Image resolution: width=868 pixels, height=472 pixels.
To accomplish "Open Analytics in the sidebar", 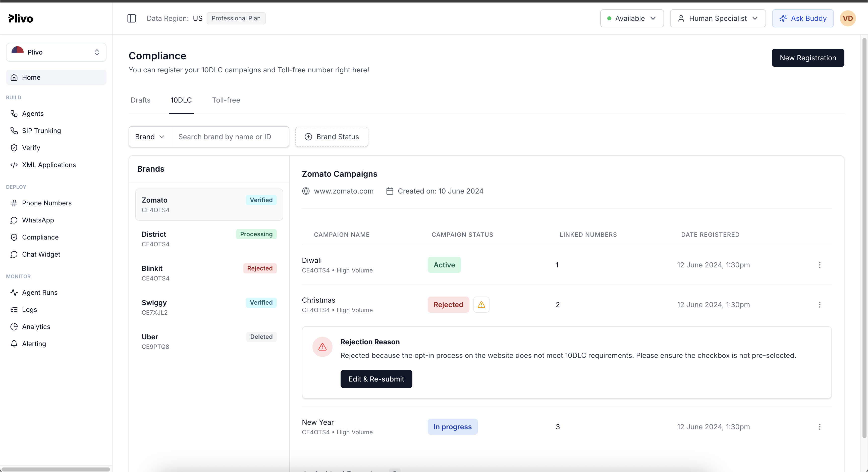I will pos(56,327).
